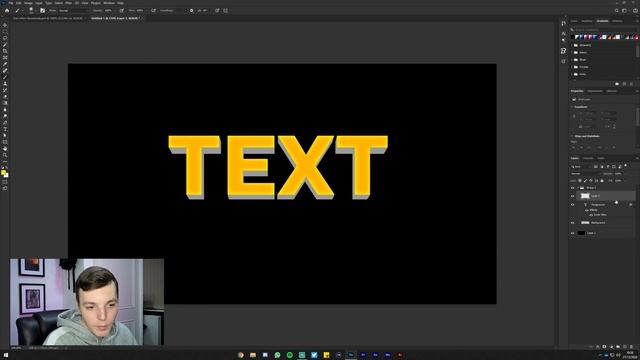Delete gradient trash icon in Gradients panel
This screenshot has width=640, height=360.
pos(631,84)
